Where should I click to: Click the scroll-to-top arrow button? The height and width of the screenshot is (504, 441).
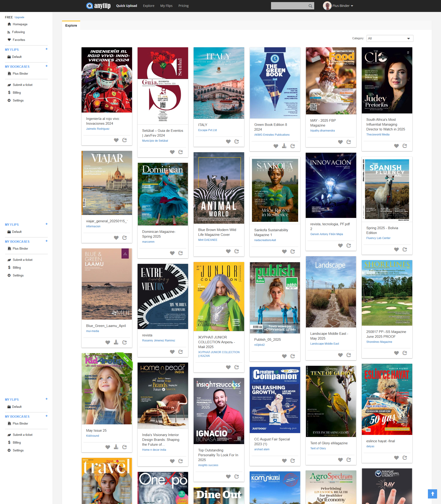432,494
